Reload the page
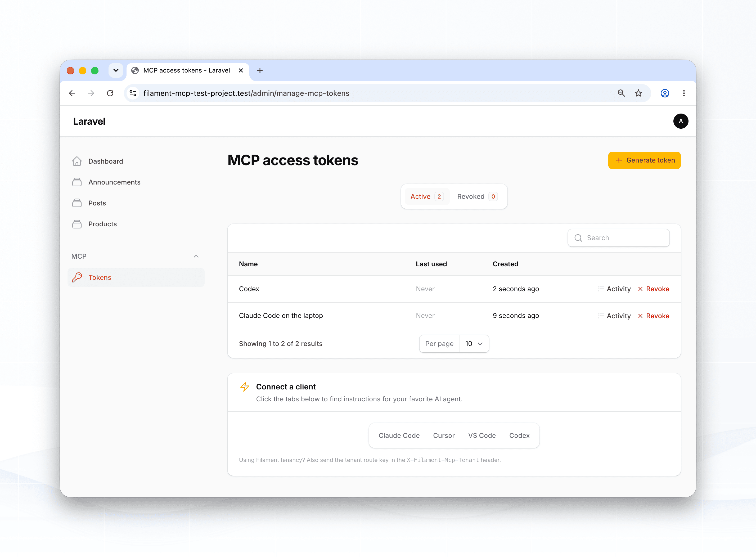Image resolution: width=756 pixels, height=557 pixels. pos(110,93)
